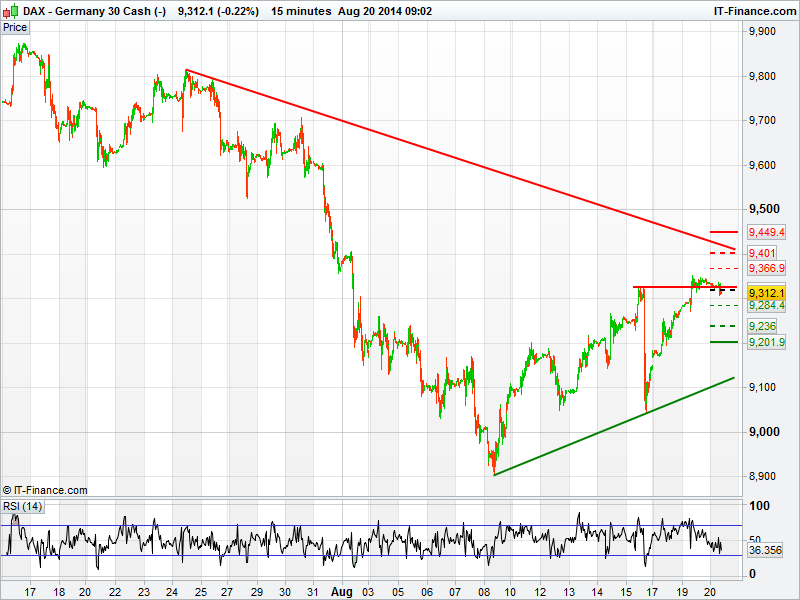Click the 36.356 RSI value label
The height and width of the screenshot is (600, 800).
pyautogui.click(x=765, y=550)
